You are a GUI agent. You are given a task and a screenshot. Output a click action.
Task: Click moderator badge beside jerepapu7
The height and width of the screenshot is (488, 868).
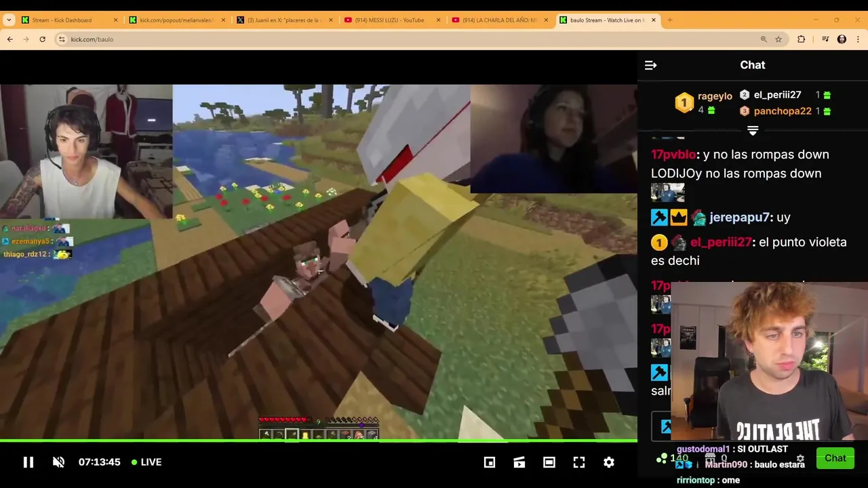659,218
